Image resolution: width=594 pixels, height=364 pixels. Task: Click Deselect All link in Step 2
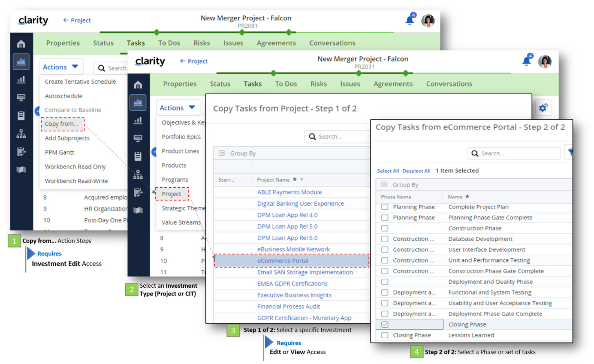click(416, 171)
